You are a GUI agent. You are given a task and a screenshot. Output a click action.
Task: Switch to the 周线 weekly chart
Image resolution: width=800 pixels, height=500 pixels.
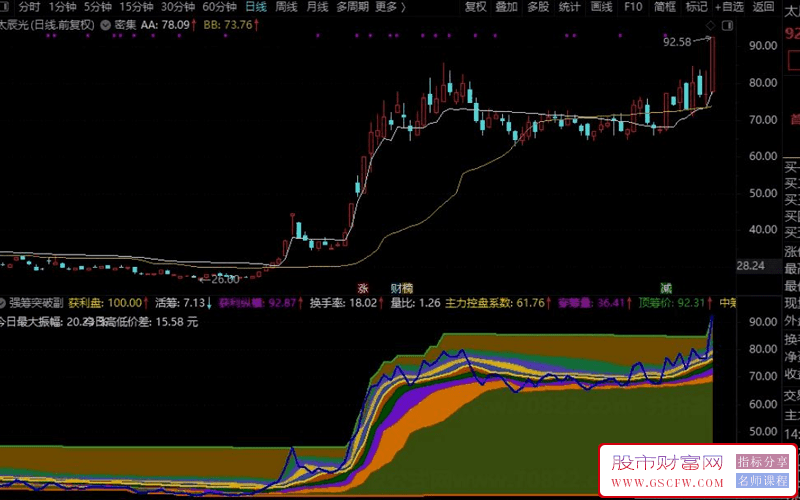pyautogui.click(x=286, y=7)
